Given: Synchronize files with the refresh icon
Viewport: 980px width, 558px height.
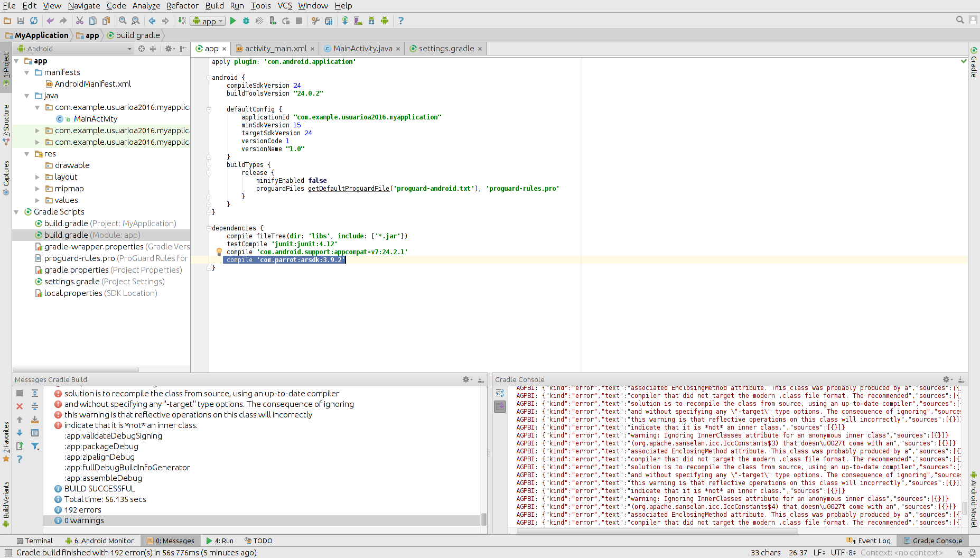Looking at the screenshot, I should (x=34, y=21).
